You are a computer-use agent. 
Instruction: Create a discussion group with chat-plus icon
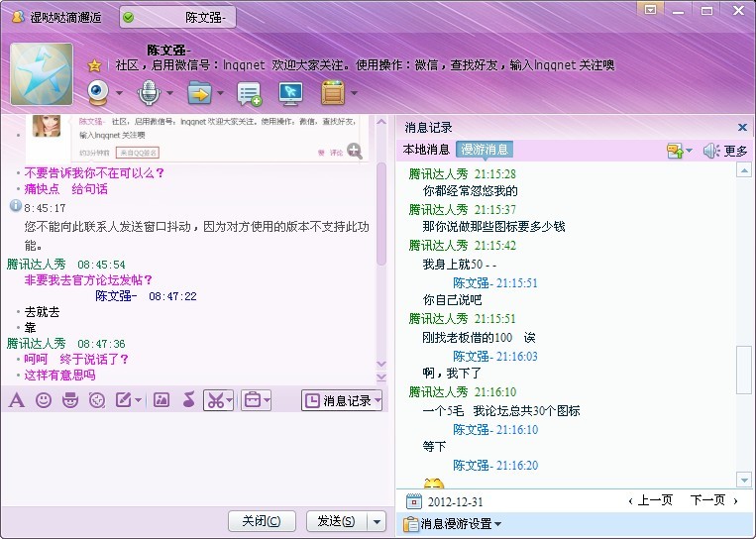tap(250, 93)
